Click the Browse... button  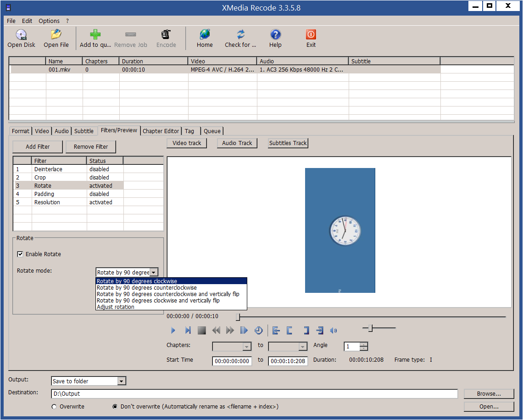pyautogui.click(x=489, y=394)
